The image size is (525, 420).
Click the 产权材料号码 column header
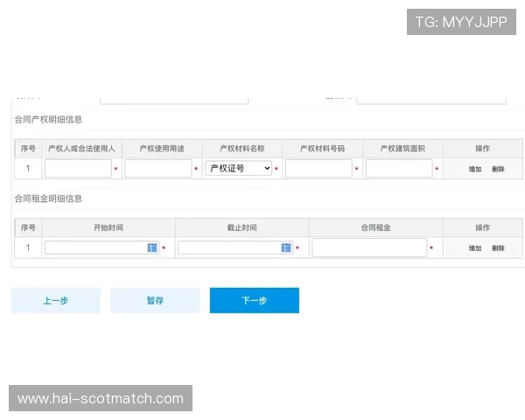coord(322,149)
